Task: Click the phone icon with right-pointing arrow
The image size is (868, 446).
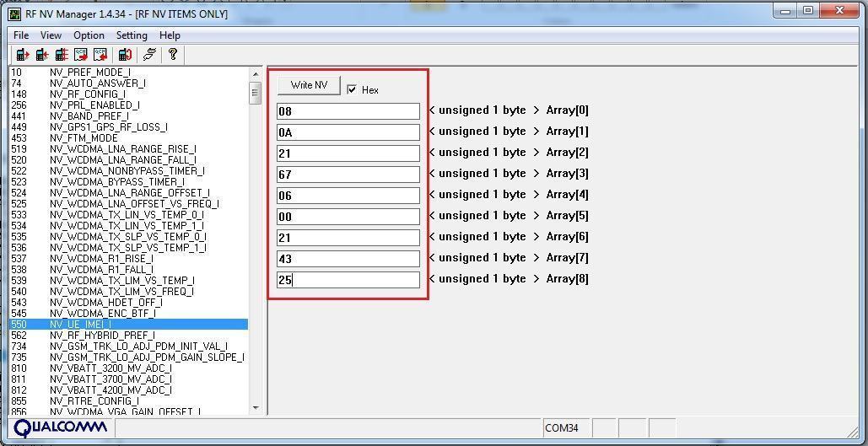Action: point(23,55)
